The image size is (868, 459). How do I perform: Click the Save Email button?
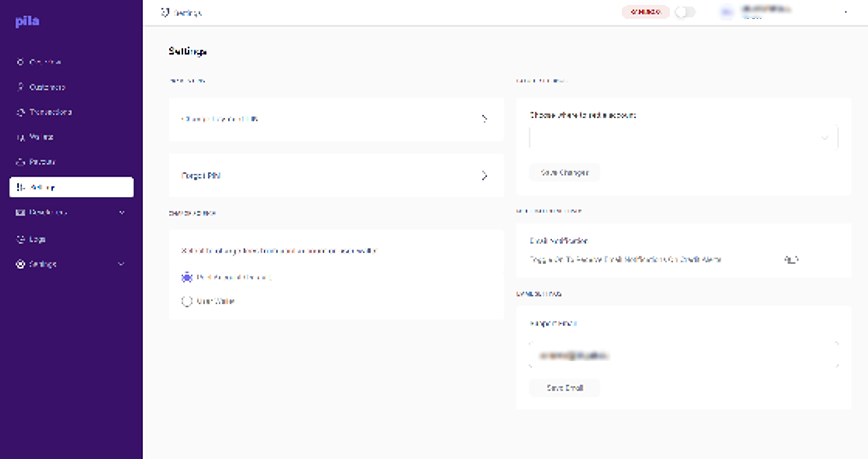tap(565, 388)
